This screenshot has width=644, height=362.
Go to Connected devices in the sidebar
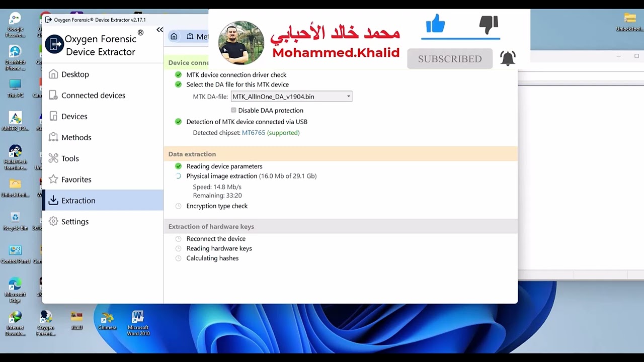[x=103, y=96]
